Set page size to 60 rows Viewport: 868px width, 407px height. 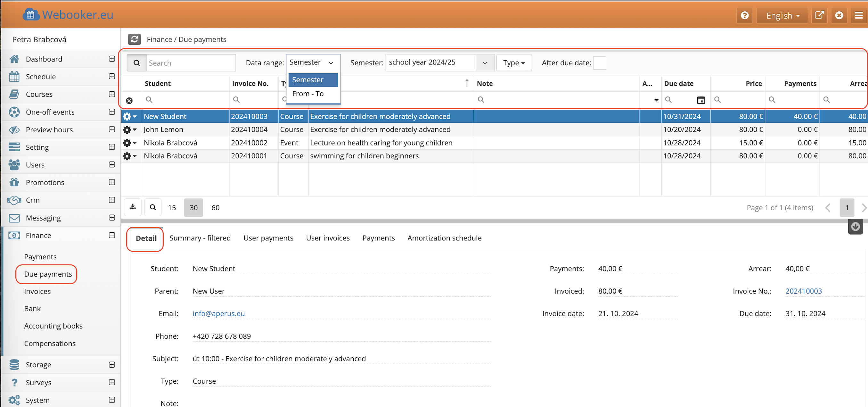215,208
